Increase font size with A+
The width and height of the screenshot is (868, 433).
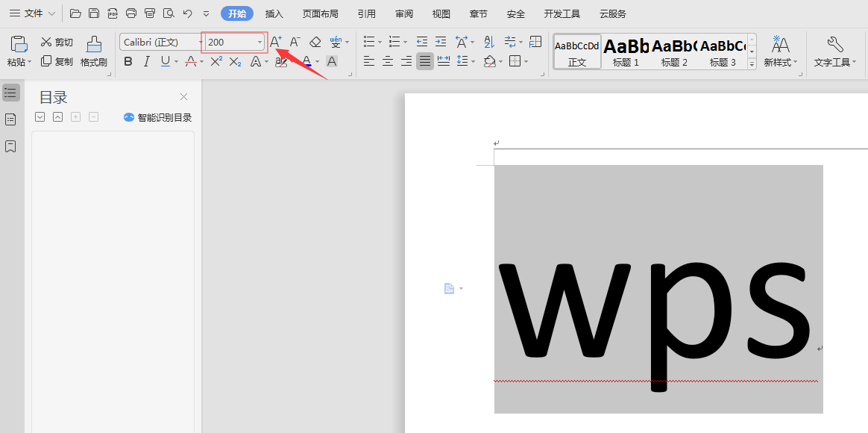click(x=276, y=42)
